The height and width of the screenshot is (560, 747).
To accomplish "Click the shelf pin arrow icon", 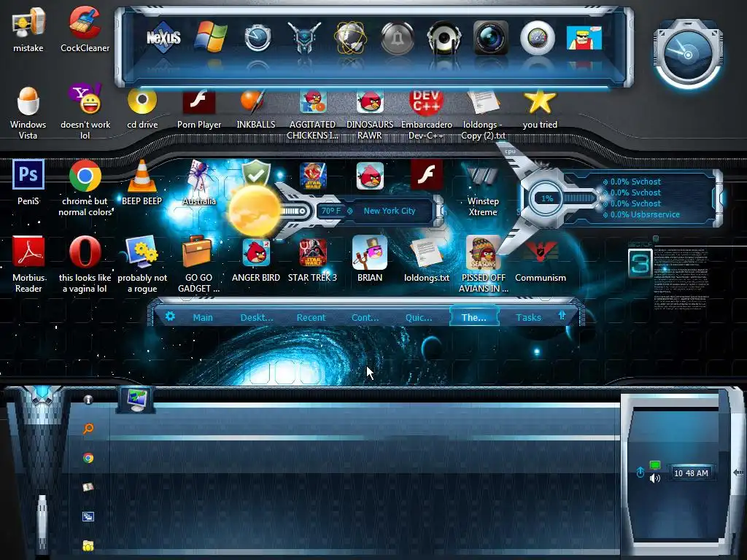I will pyautogui.click(x=562, y=315).
